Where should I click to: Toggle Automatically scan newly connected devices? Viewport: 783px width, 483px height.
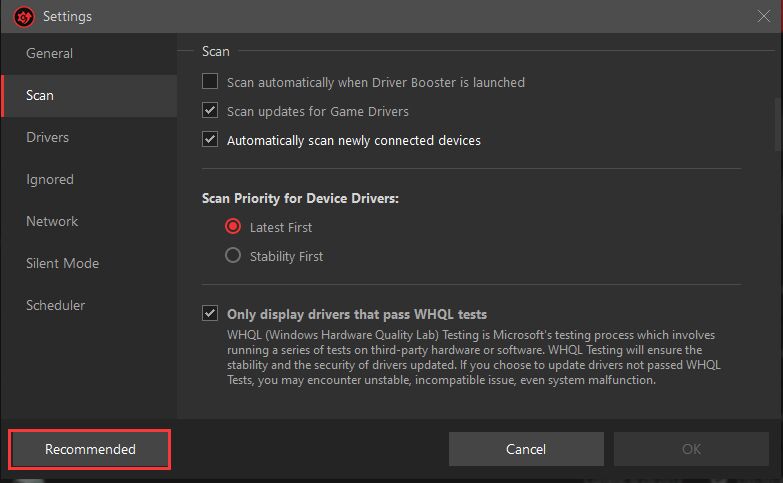[x=210, y=139]
